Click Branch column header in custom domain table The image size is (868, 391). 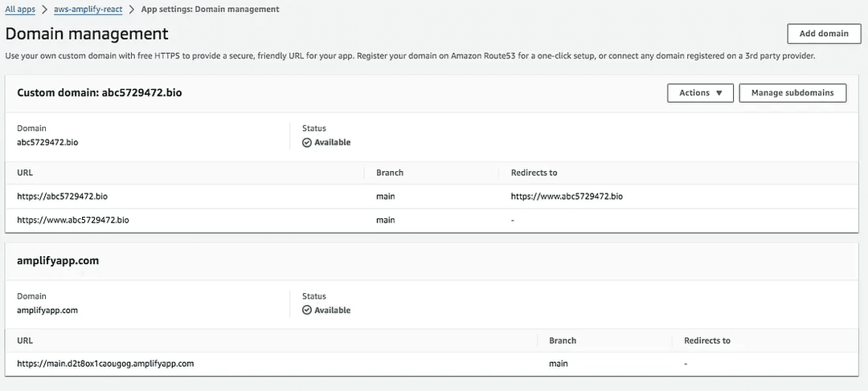(x=390, y=173)
